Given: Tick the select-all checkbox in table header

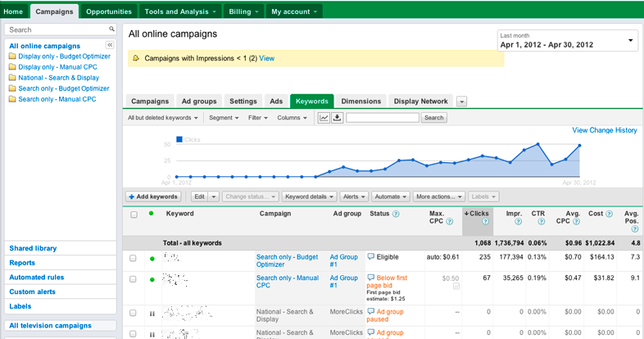Looking at the screenshot, I should pyautogui.click(x=134, y=215).
